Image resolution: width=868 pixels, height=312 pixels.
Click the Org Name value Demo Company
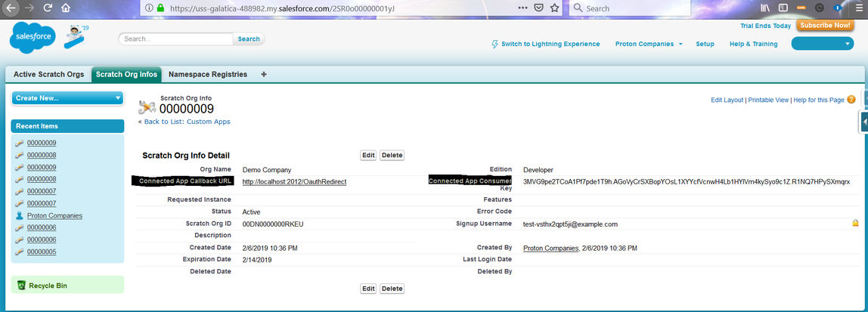click(267, 170)
